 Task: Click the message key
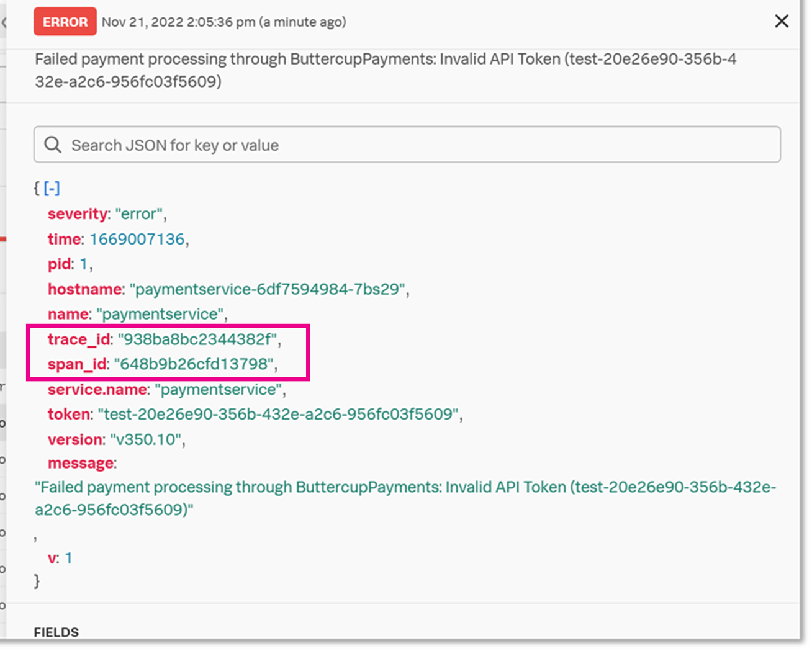(81, 464)
